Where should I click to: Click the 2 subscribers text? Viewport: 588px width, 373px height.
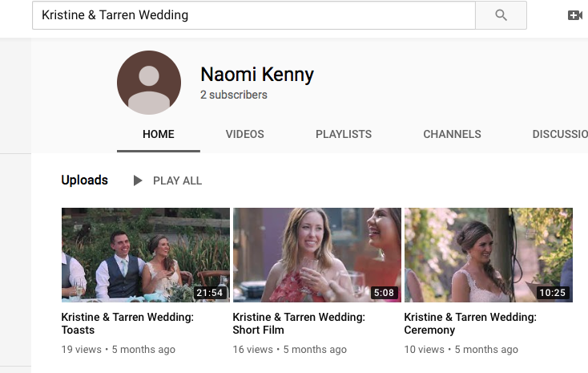click(x=234, y=95)
